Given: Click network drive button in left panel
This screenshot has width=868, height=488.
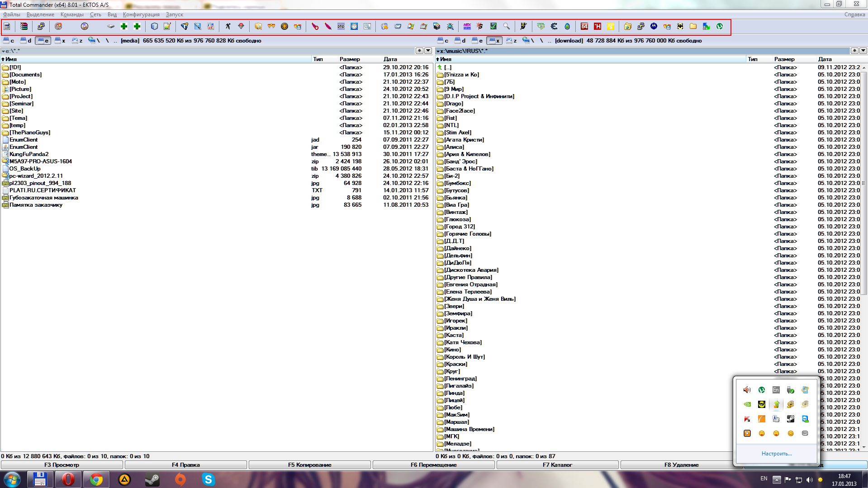Looking at the screenshot, I should pos(94,41).
